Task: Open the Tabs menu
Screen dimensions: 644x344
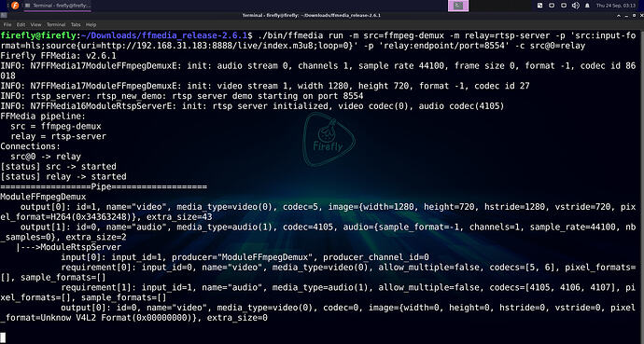Action: pyautogui.click(x=76, y=24)
